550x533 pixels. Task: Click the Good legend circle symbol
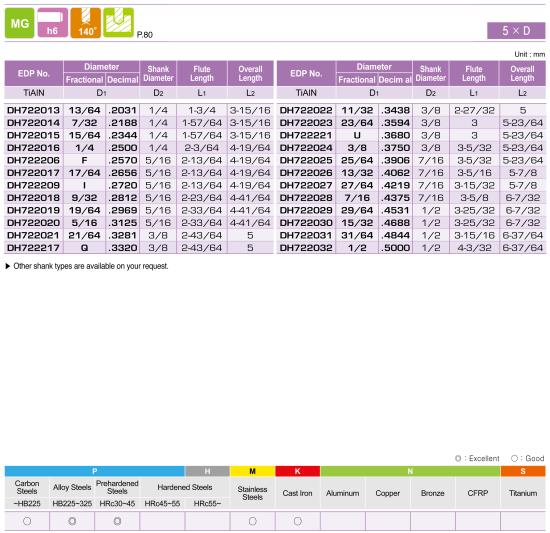(514, 458)
